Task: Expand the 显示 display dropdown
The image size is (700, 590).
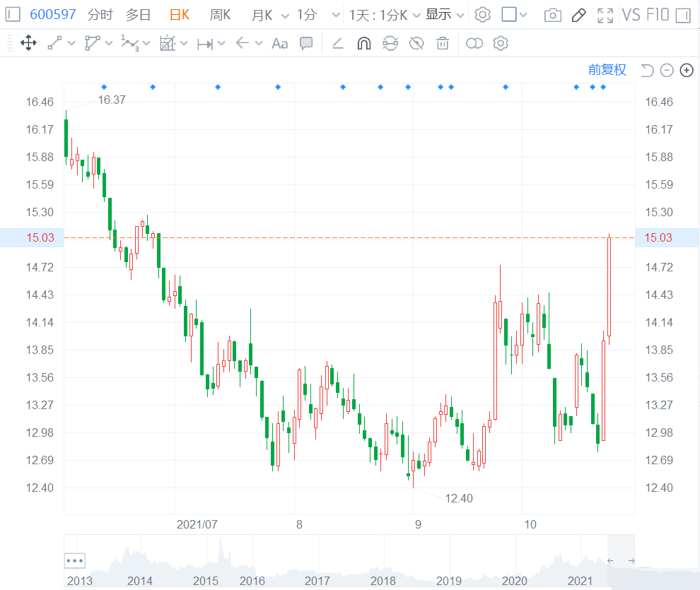Action: coord(445,15)
